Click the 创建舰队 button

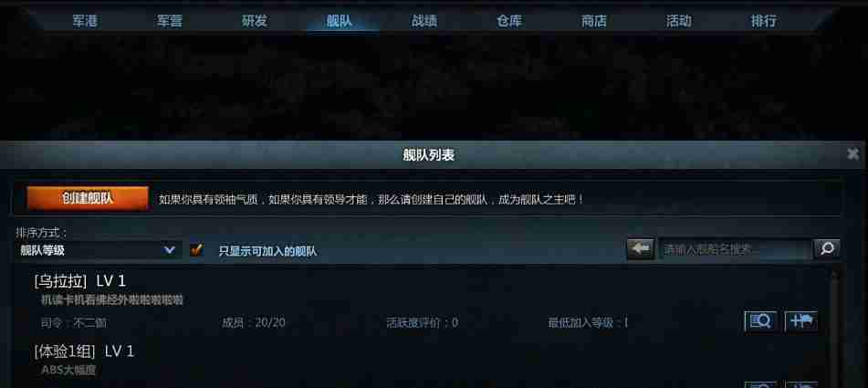pyautogui.click(x=88, y=198)
